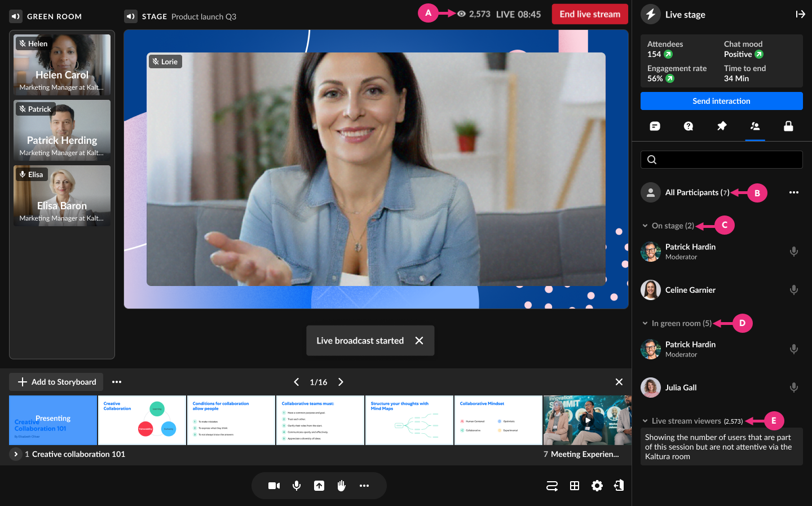Viewport: 812px width, 506px height.
Task: Click Add to Storyboard button
Action: click(x=56, y=382)
